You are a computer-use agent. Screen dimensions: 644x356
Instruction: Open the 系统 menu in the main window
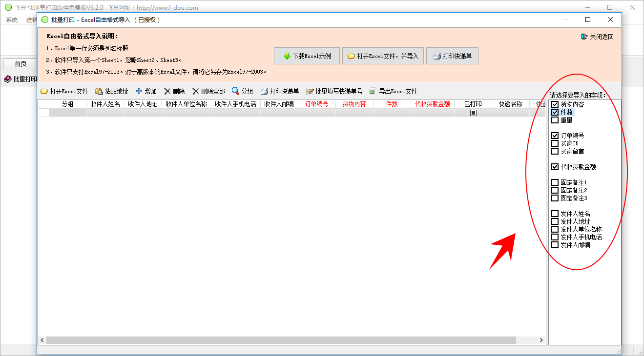[x=12, y=20]
